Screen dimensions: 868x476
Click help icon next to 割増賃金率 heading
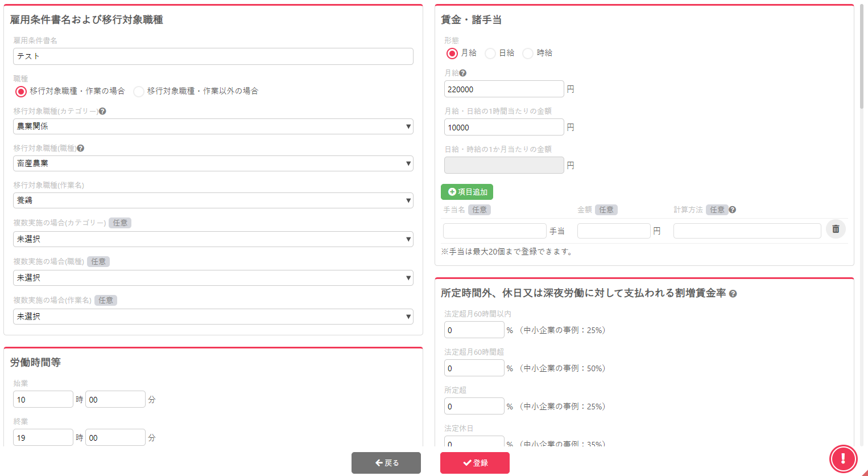coord(733,294)
